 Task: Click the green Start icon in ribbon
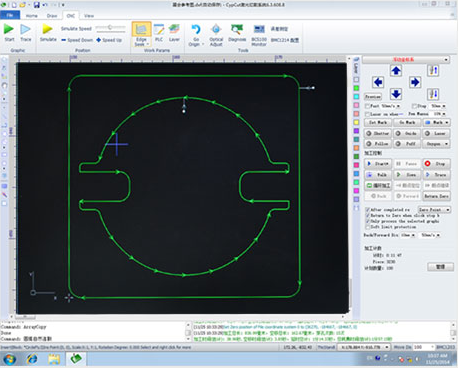click(9, 29)
